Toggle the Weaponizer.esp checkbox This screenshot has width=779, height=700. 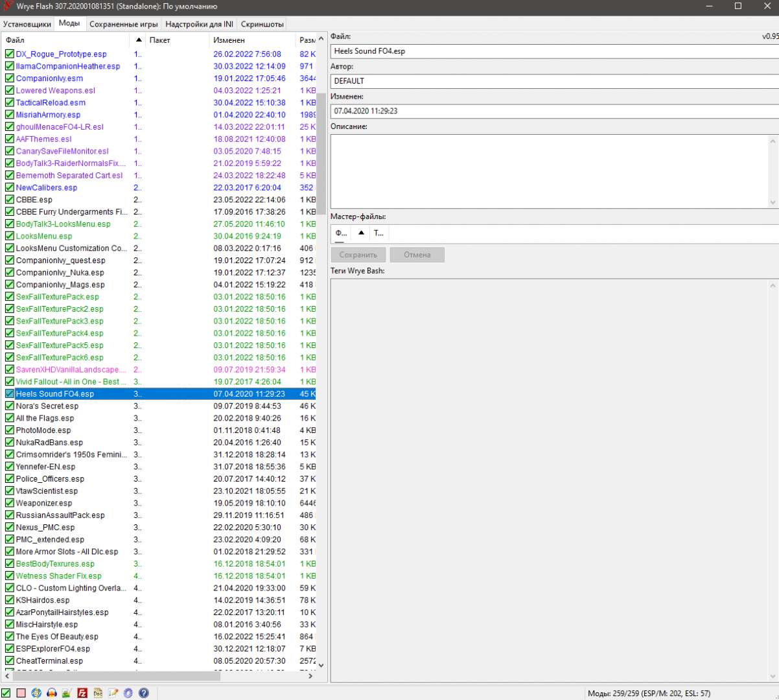tap(10, 503)
